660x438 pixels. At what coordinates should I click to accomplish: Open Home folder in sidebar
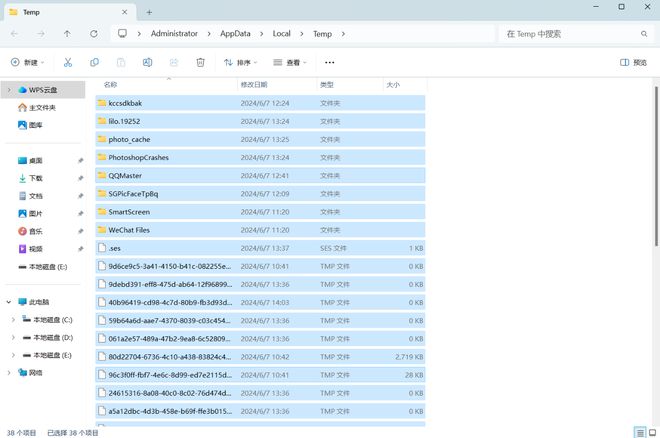click(42, 107)
